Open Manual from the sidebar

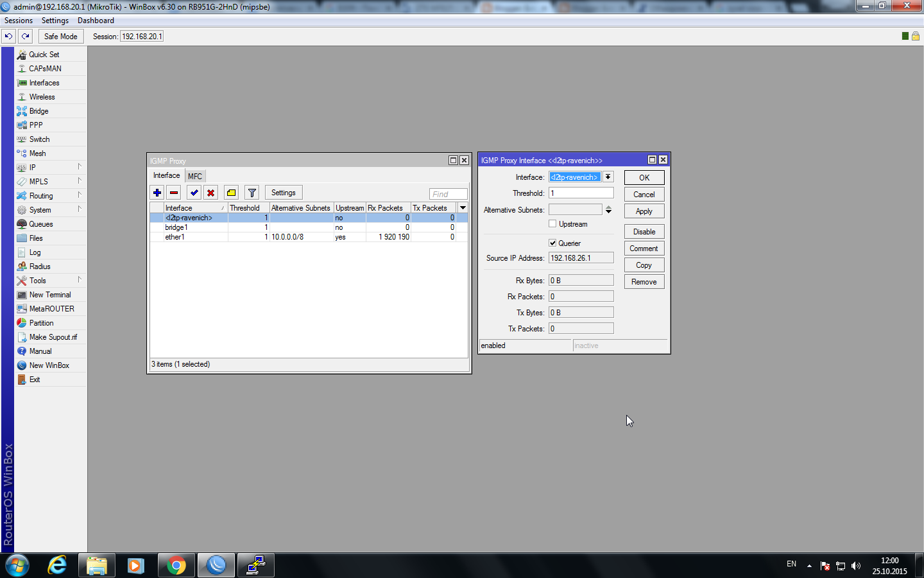(x=51, y=351)
